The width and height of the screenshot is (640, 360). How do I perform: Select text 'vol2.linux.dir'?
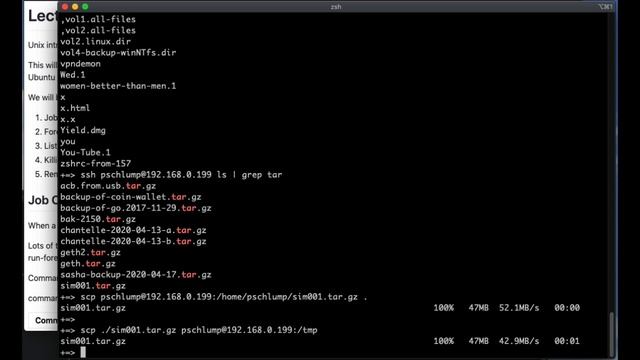pos(96,41)
